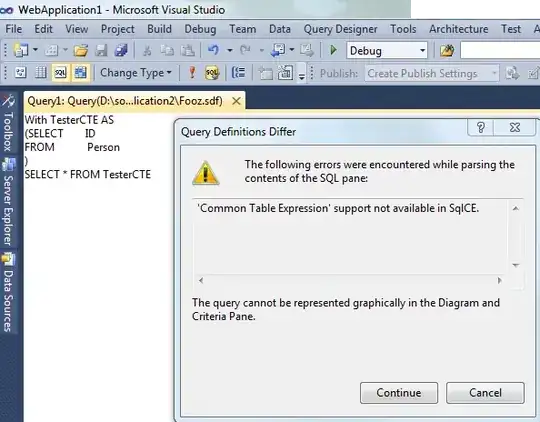The width and height of the screenshot is (540, 422).
Task: Click the Navigate Backward icon
Action: [278, 50]
